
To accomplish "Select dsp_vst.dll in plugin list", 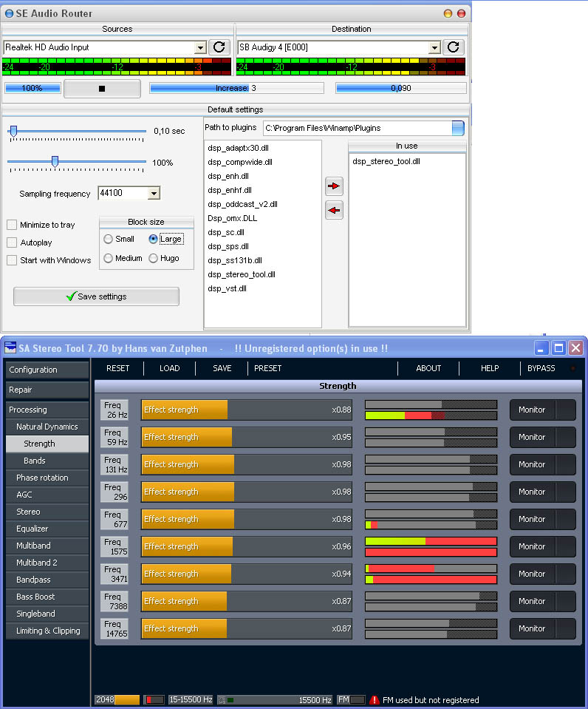I will 227,288.
